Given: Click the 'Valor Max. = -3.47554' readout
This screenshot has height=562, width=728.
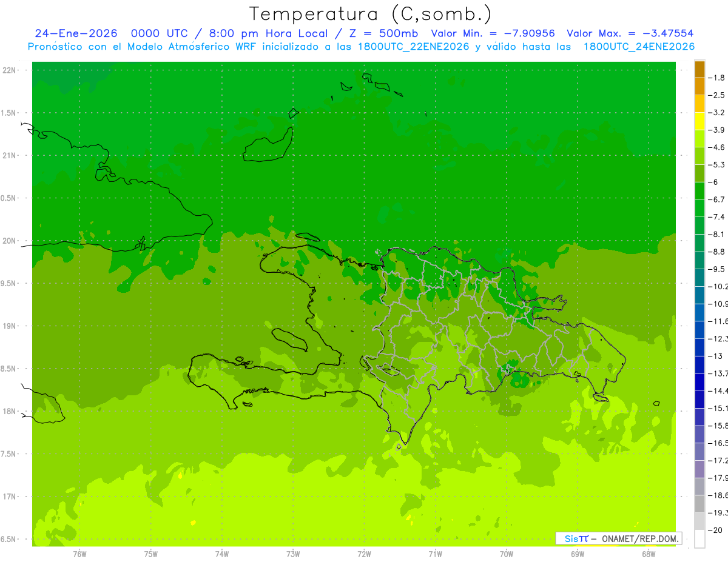Looking at the screenshot, I should click(x=630, y=33).
